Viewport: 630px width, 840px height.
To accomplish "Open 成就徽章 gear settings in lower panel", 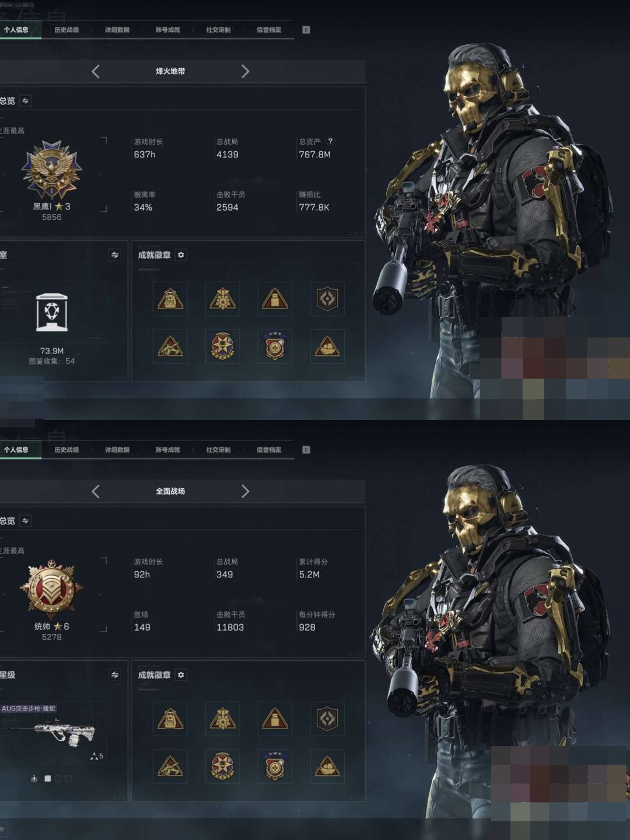I will [181, 675].
